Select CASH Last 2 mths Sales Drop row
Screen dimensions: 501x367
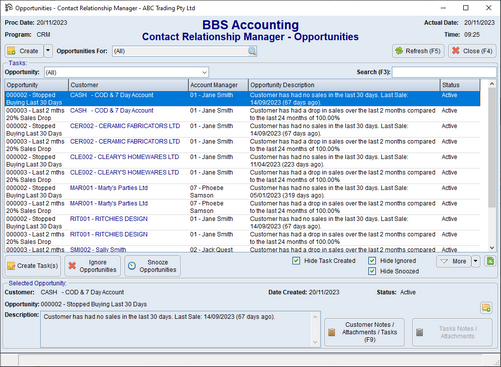[242, 114]
